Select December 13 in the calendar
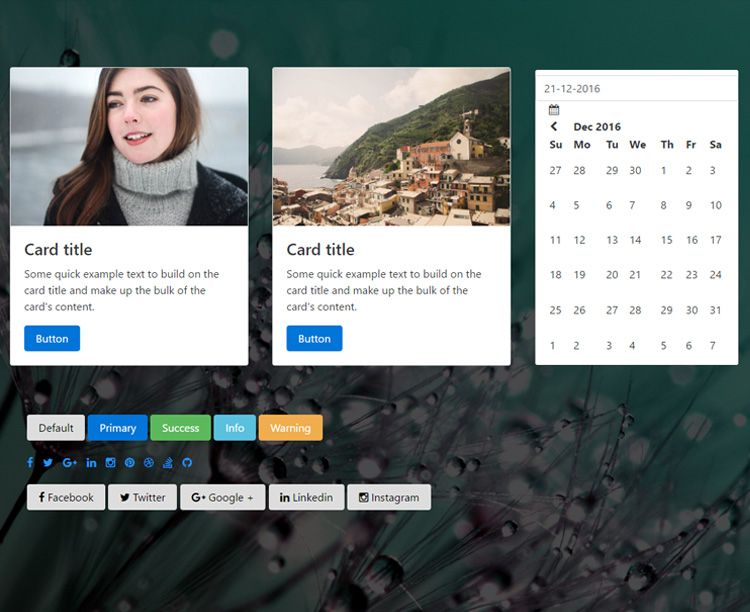 [612, 240]
